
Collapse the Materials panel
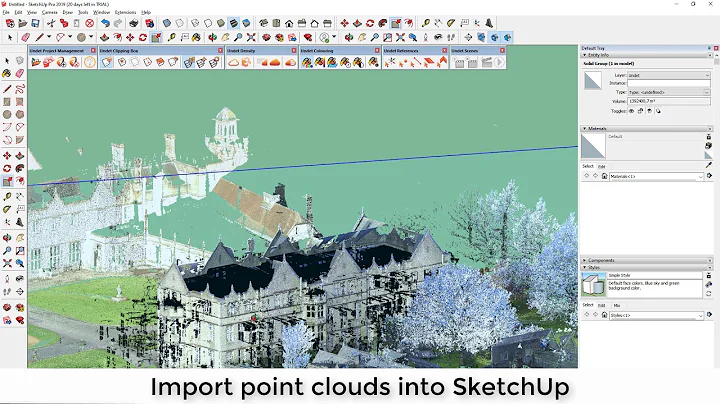(584, 129)
